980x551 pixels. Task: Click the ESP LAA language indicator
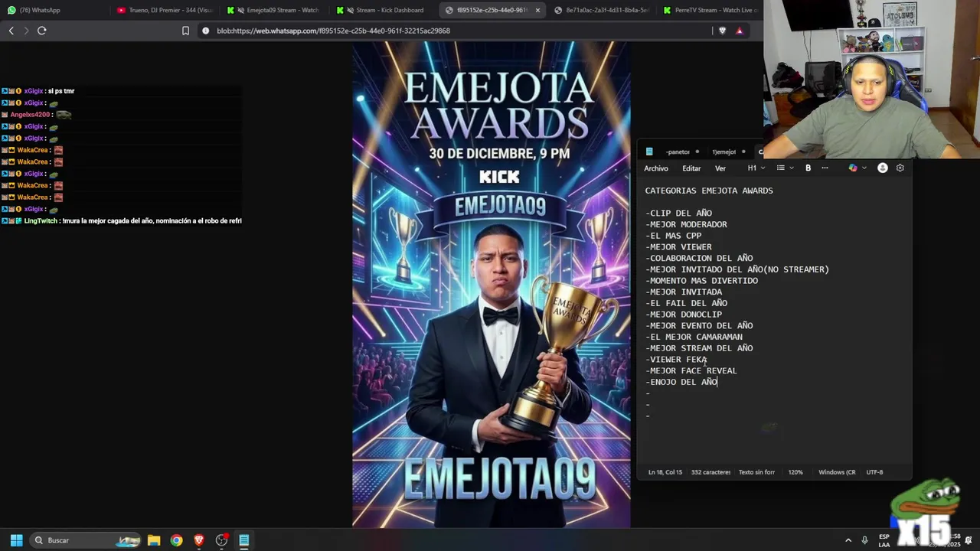(x=884, y=540)
